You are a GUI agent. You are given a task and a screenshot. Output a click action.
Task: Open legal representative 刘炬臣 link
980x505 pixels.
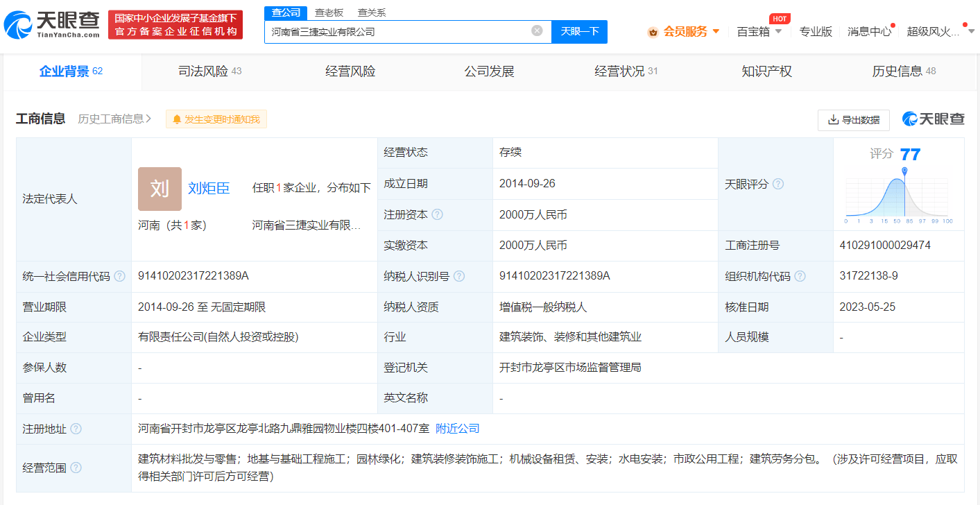[209, 188]
